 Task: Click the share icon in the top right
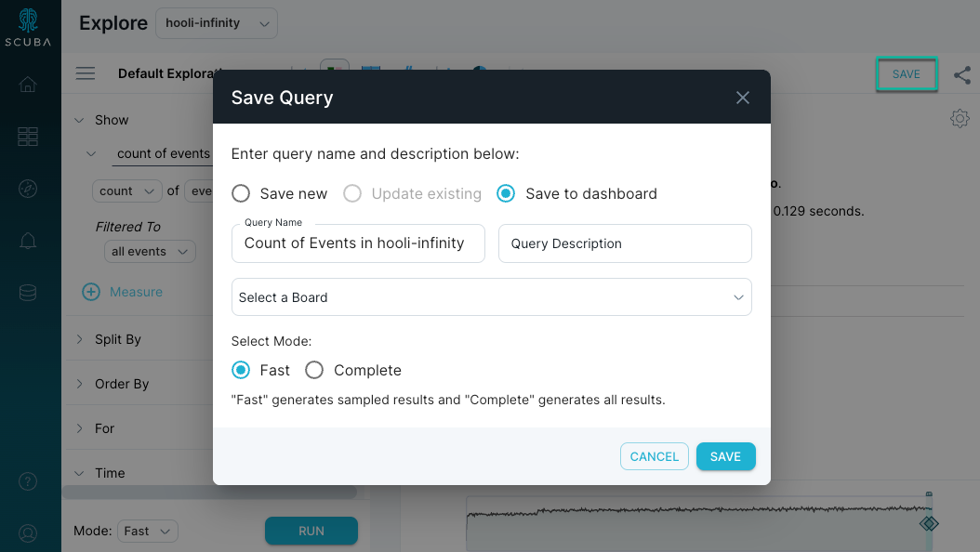[x=963, y=75]
